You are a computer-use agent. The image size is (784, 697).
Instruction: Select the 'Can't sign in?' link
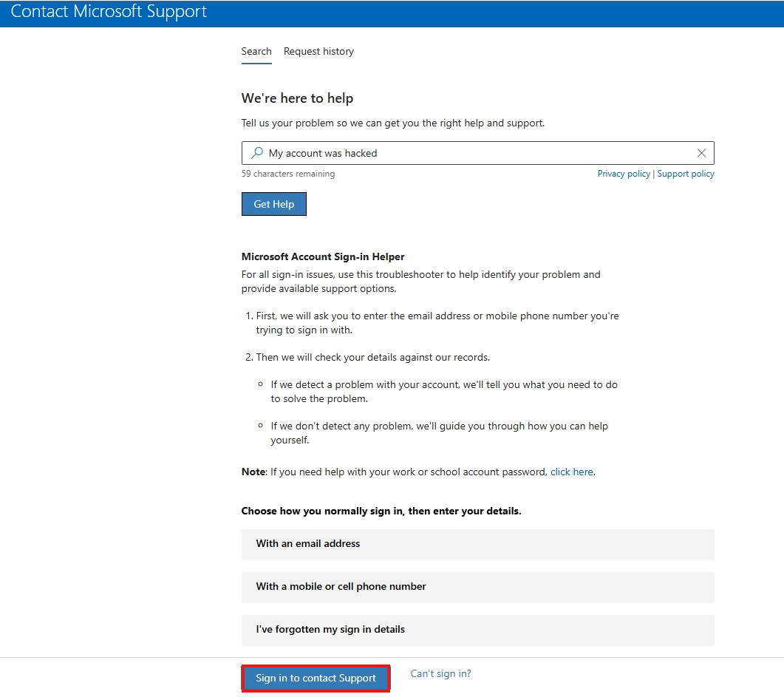click(x=440, y=673)
